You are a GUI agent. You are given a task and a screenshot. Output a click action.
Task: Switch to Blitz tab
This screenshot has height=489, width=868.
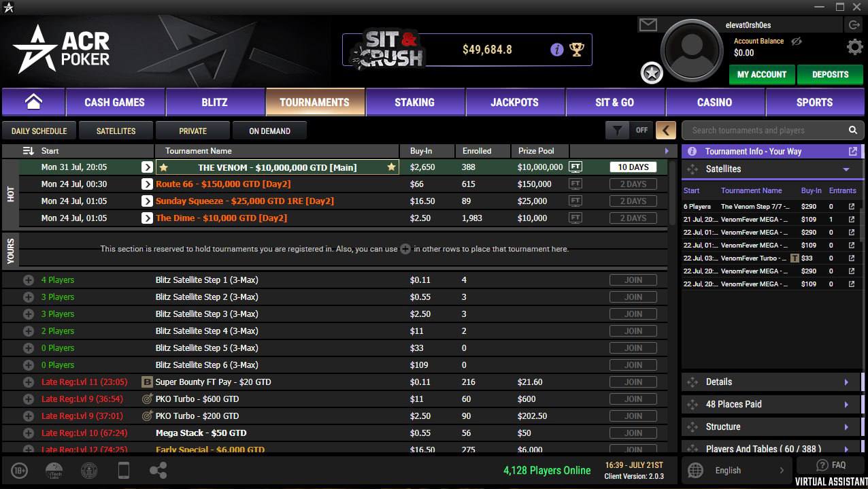tap(214, 102)
